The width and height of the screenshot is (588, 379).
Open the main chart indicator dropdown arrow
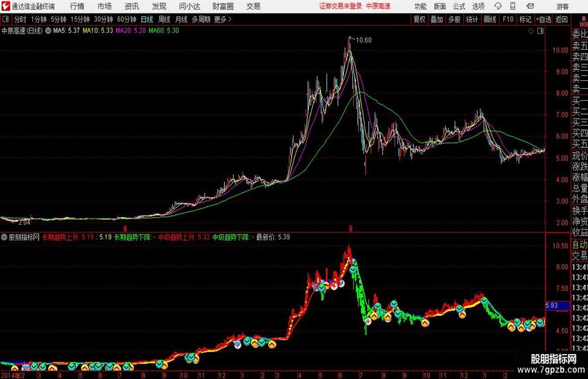pos(48,30)
